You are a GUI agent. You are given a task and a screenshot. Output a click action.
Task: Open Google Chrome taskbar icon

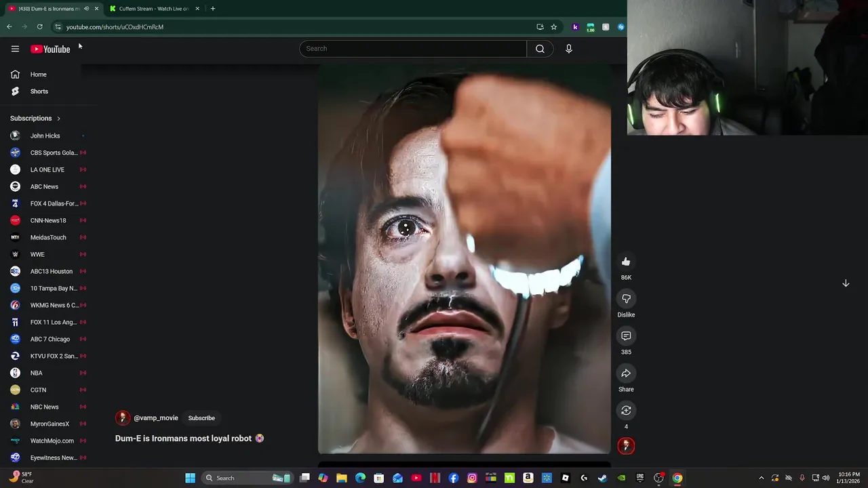click(x=677, y=478)
